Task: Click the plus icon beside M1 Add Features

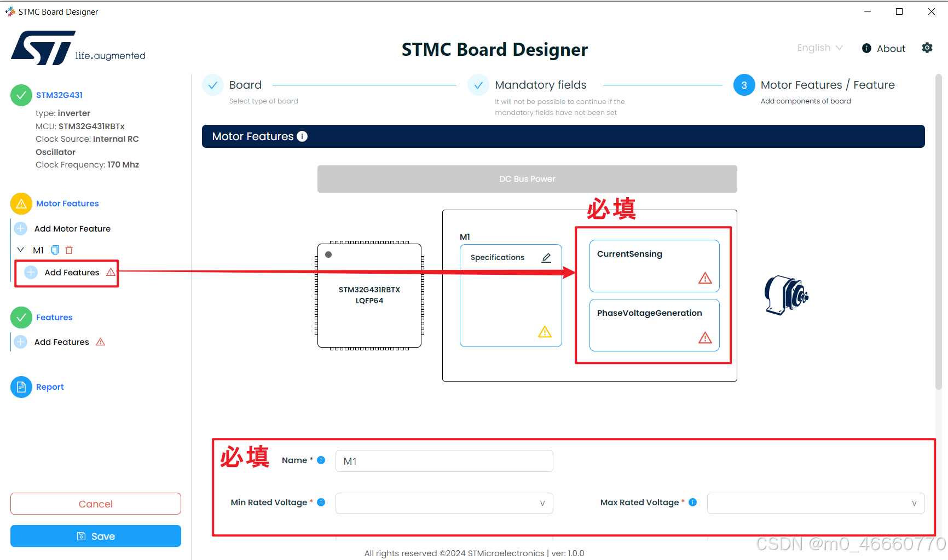Action: click(x=31, y=272)
